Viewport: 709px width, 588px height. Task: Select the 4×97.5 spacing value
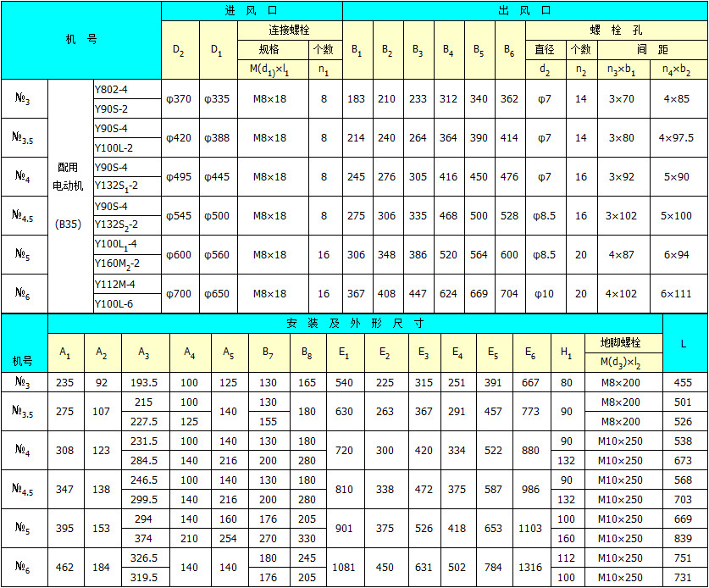[677, 137]
